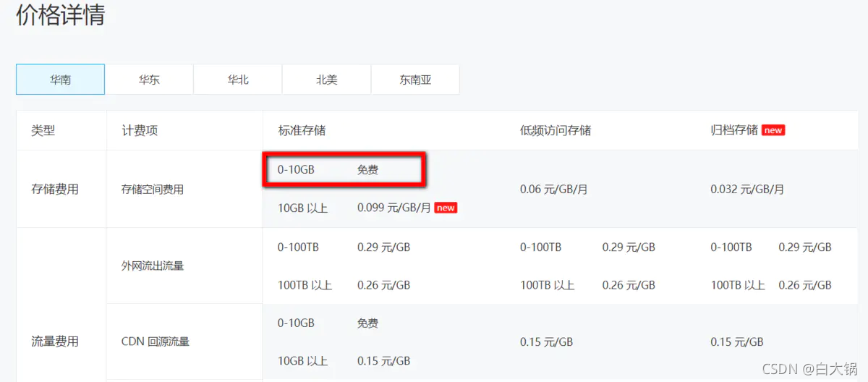868x382 pixels.
Task: Click CDN 0.15 元/GB under 低频访问存储
Action: [x=546, y=341]
